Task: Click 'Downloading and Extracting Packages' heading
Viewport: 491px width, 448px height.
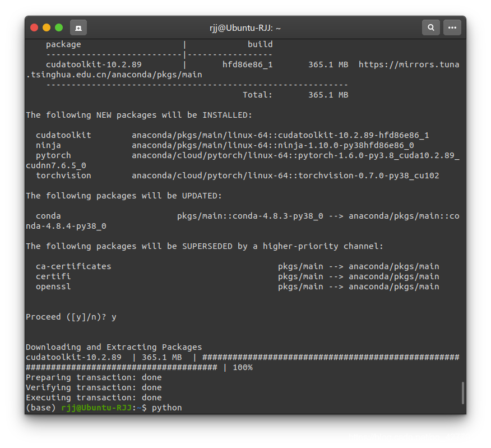Action: [x=114, y=347]
